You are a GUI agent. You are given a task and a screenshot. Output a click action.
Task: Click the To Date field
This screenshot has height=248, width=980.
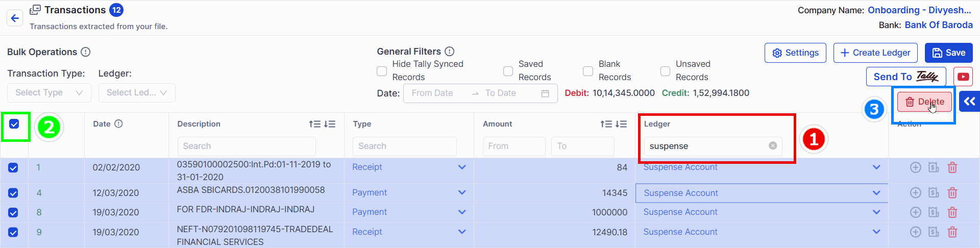click(x=508, y=93)
